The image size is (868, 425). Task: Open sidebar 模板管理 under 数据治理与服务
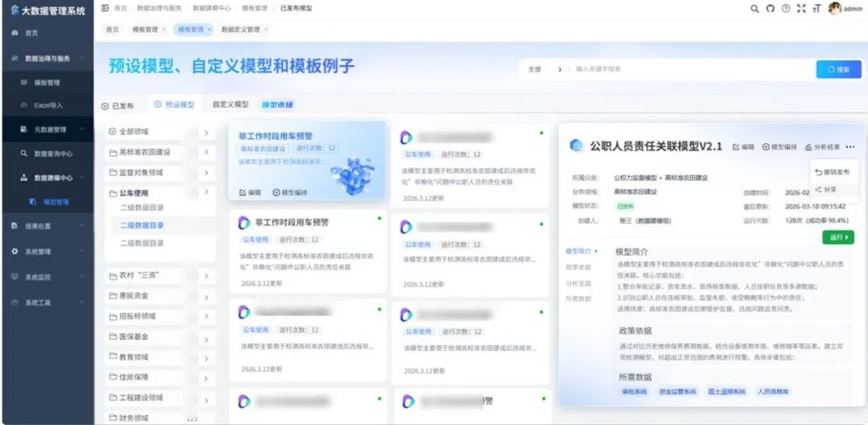(x=47, y=83)
